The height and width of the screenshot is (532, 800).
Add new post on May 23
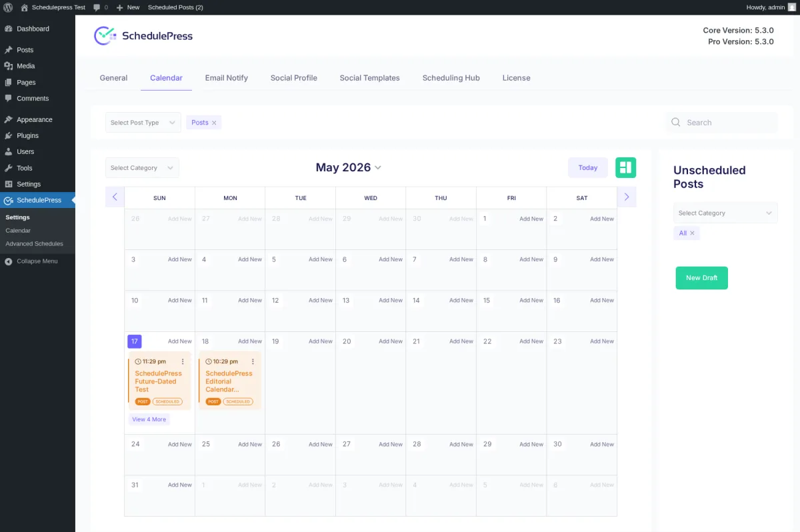602,341
